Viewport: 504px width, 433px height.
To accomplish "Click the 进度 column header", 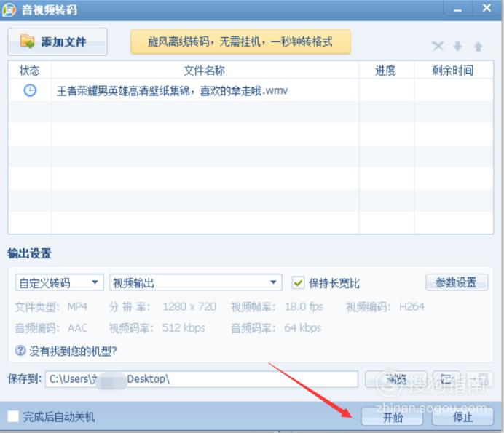I will pyautogui.click(x=386, y=70).
